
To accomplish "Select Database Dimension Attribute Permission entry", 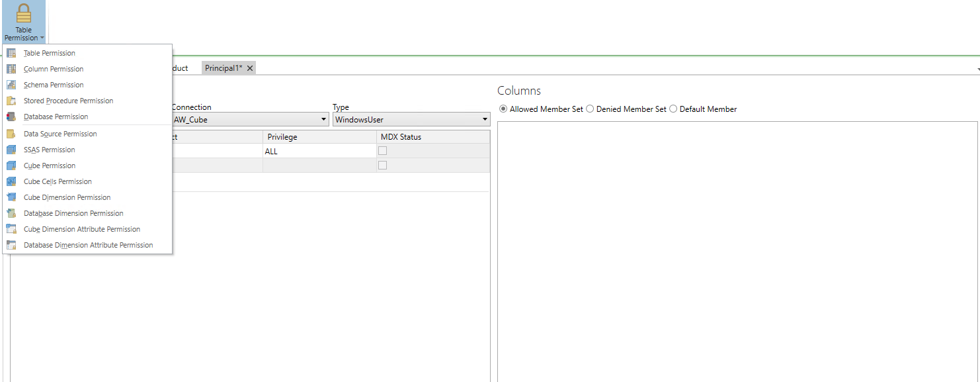I will pos(87,245).
